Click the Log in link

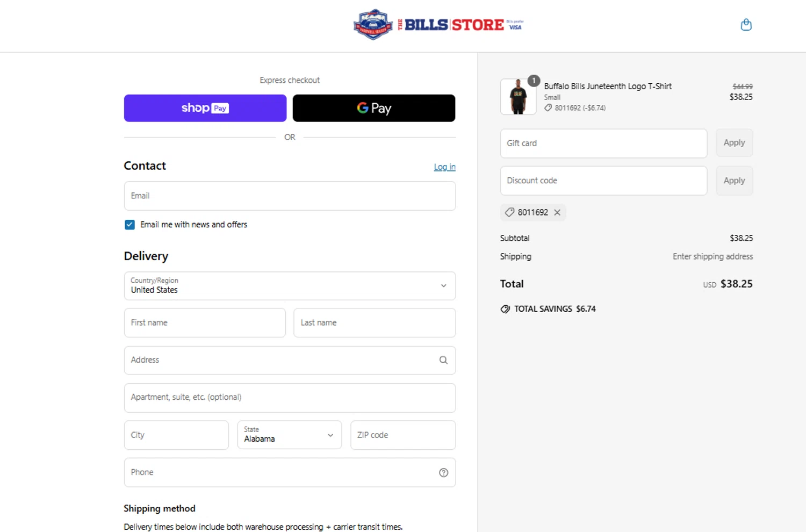[x=444, y=167]
